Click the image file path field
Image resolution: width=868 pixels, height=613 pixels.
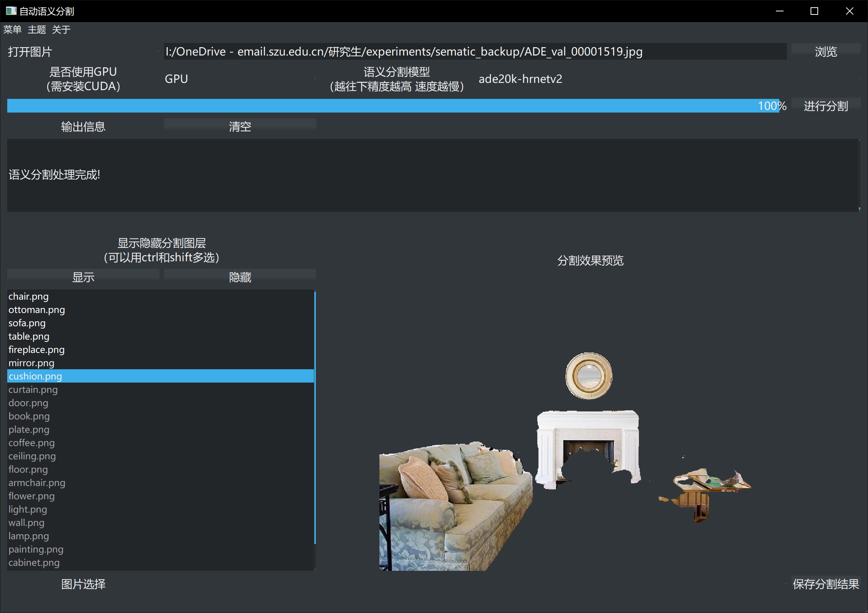pos(475,51)
